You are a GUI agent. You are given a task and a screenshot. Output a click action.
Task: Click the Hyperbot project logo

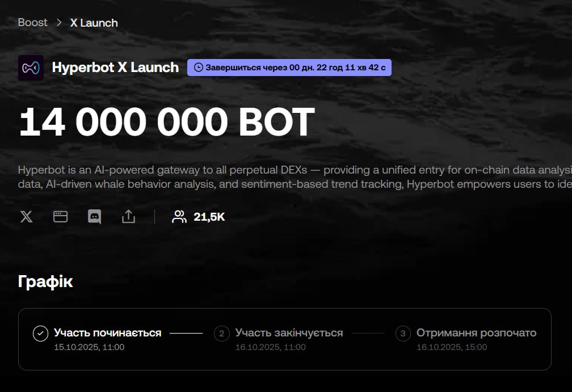point(31,68)
